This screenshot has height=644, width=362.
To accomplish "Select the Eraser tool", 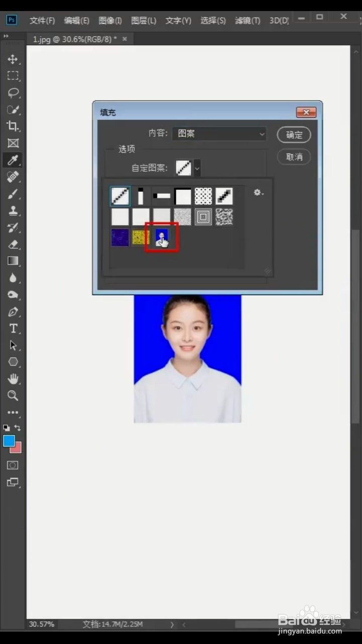I will pyautogui.click(x=13, y=245).
